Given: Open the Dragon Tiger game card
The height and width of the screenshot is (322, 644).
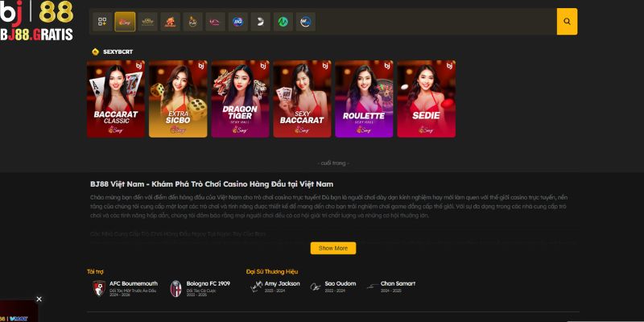Looking at the screenshot, I should click(240, 99).
